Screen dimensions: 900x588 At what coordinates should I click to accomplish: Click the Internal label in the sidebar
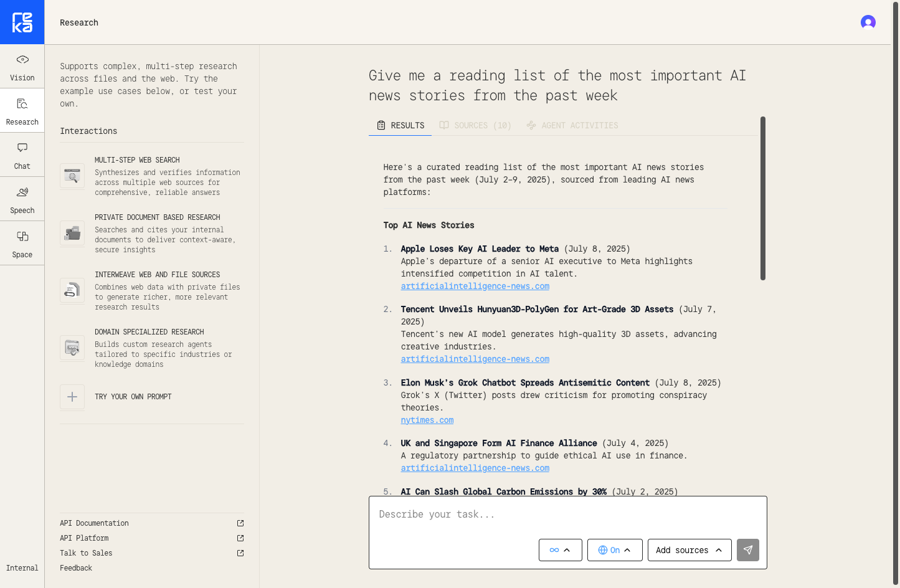22,568
